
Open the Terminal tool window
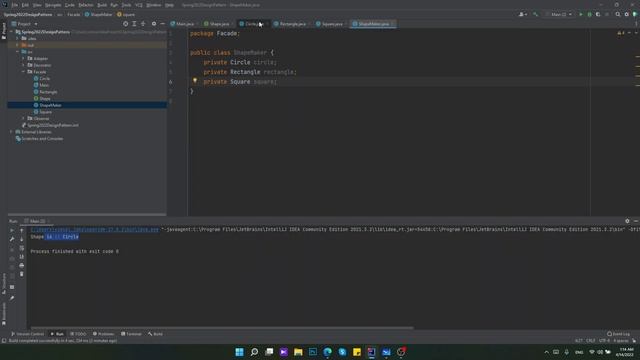[x=131, y=334]
